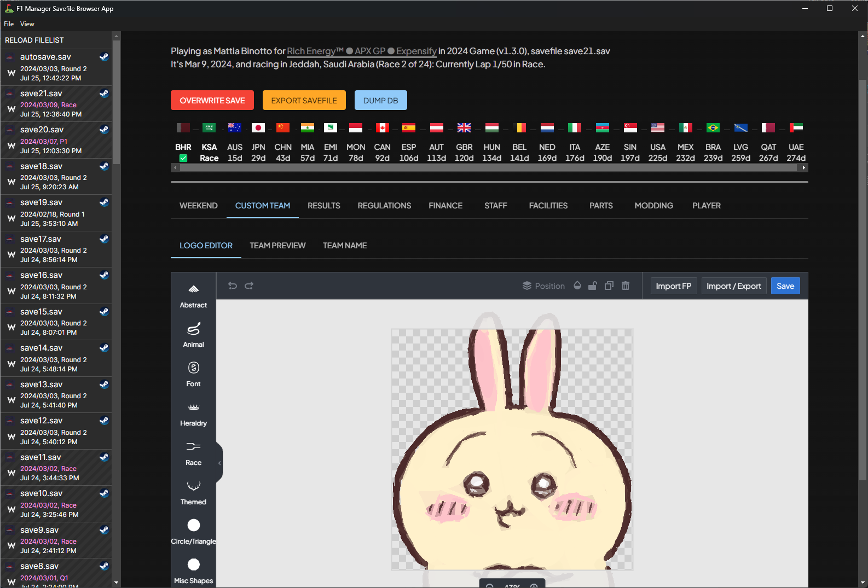Switch to the PARTS tab
Viewport: 868px width, 588px height.
click(x=601, y=206)
